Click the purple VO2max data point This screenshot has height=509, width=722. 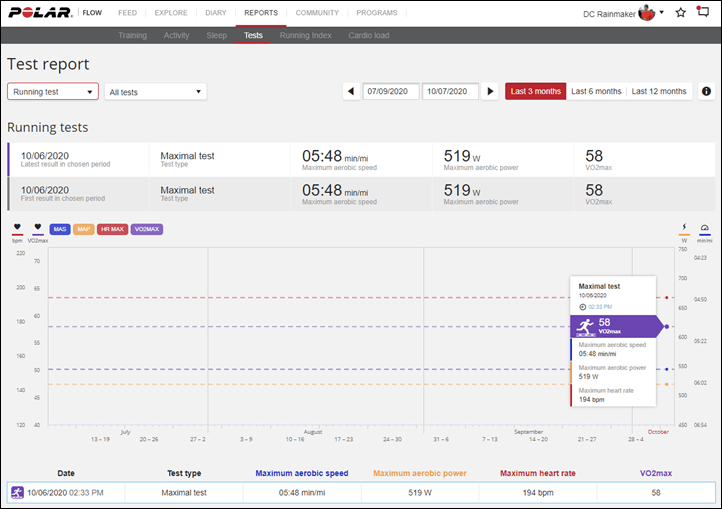666,327
